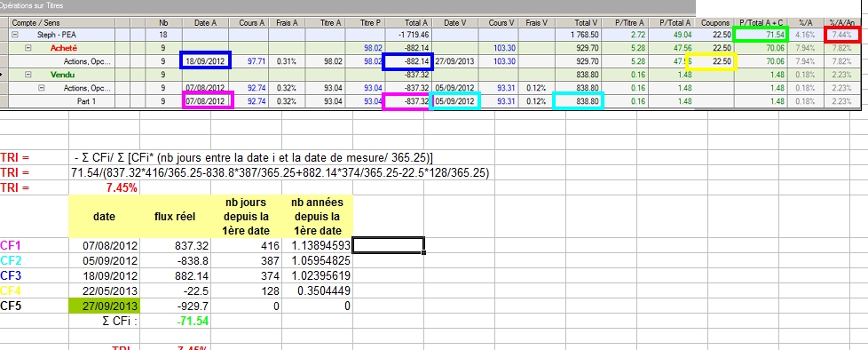Collapse the Vendu group
This screenshot has height=350, width=868.
[28, 75]
